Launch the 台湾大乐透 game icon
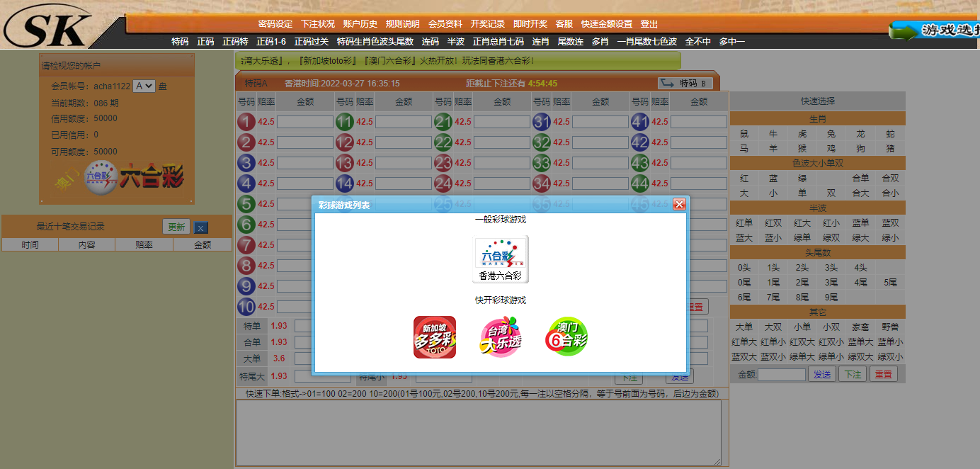Image resolution: width=980 pixels, height=469 pixels. (x=500, y=335)
